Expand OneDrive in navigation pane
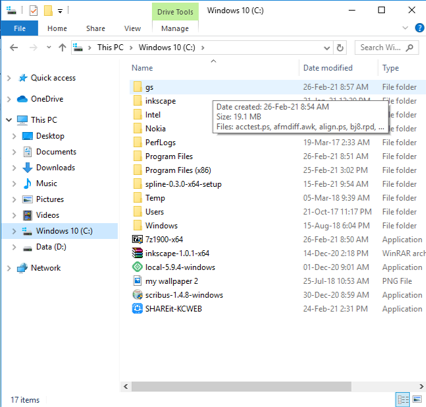This screenshot has height=407, width=426. (x=9, y=99)
